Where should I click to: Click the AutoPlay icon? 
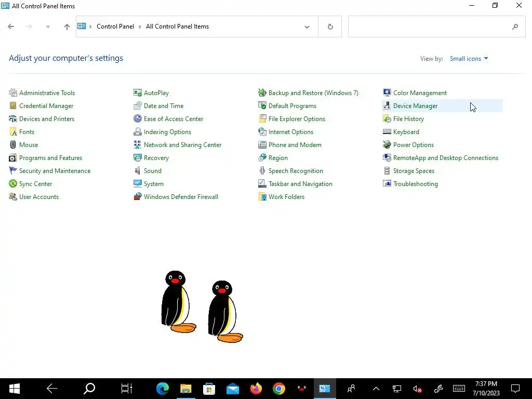coord(137,92)
